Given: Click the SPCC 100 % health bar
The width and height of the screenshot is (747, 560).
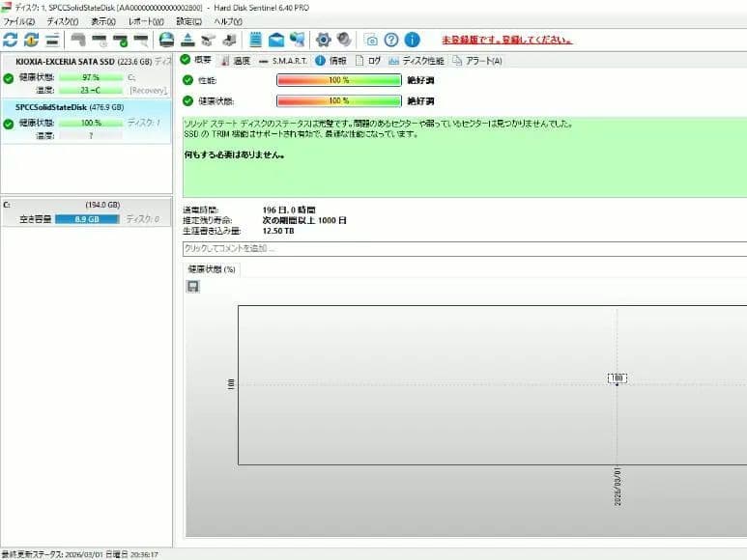Looking at the screenshot, I should (x=91, y=123).
